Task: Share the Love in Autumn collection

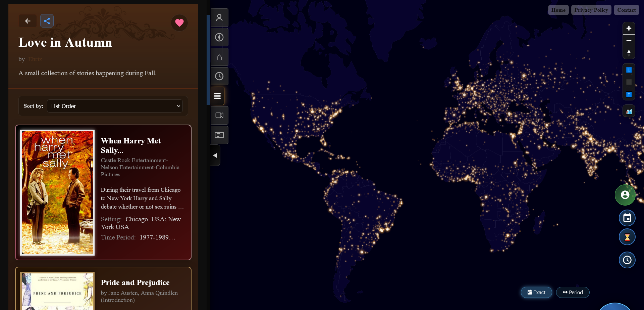Action: point(47,21)
